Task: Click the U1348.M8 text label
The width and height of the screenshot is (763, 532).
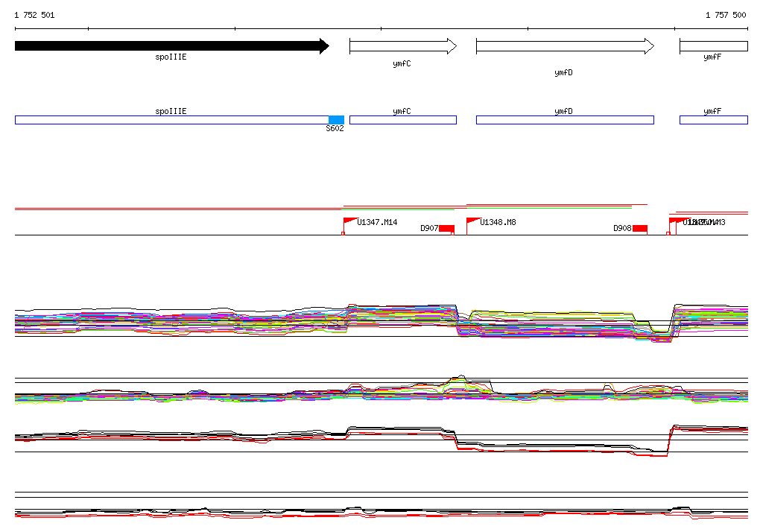Action: point(498,223)
